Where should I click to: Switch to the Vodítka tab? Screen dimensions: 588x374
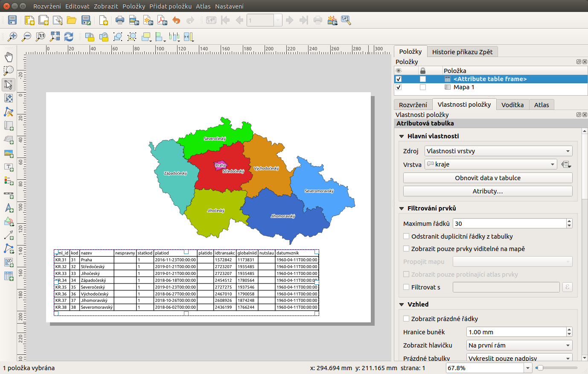pyautogui.click(x=512, y=105)
